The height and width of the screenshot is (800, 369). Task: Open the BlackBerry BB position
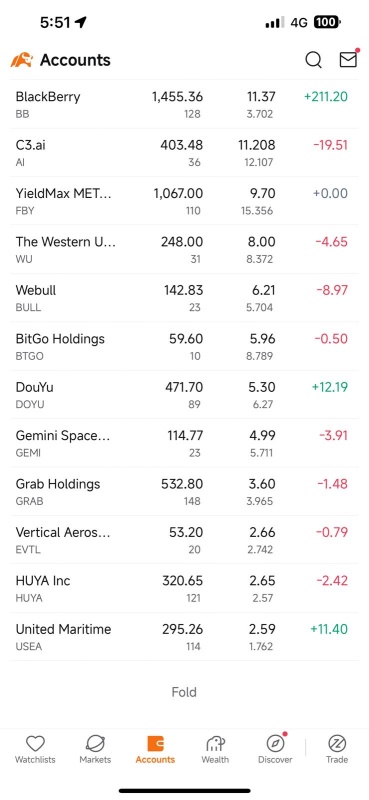[184, 104]
